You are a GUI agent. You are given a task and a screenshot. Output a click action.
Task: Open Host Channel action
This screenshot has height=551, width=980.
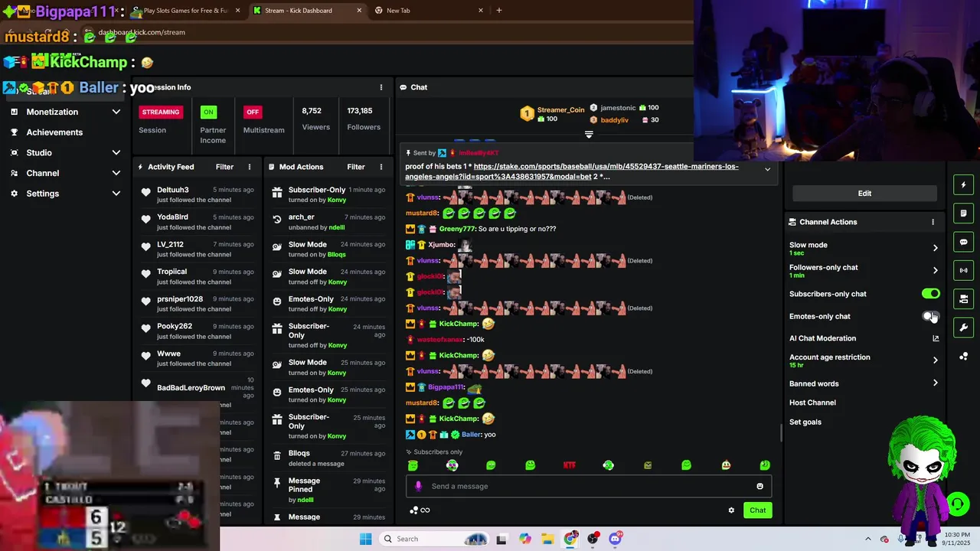812,403
